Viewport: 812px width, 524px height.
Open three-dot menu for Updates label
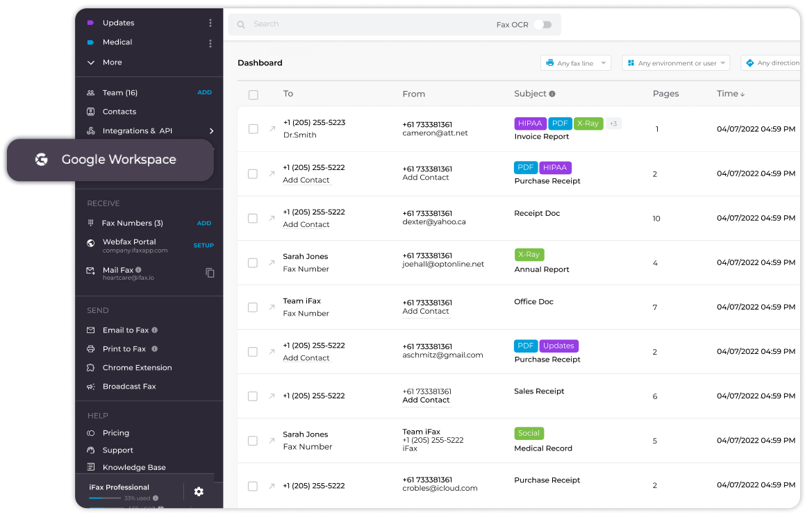click(210, 23)
